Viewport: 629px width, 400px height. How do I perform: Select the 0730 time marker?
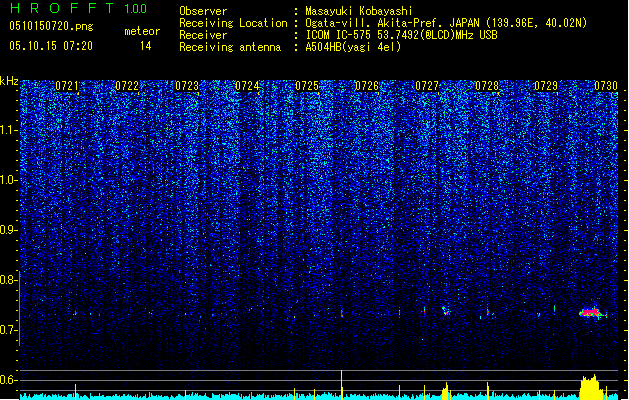pos(606,86)
